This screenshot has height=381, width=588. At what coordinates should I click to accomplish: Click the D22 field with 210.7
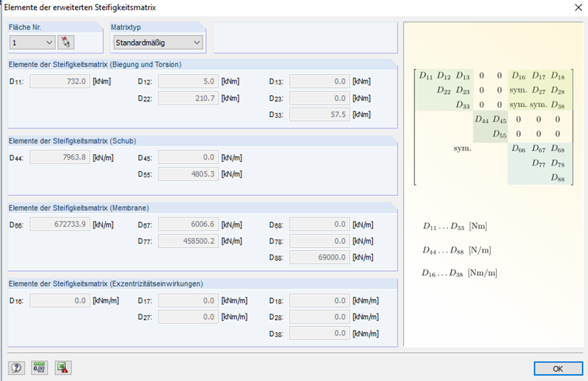(x=189, y=98)
